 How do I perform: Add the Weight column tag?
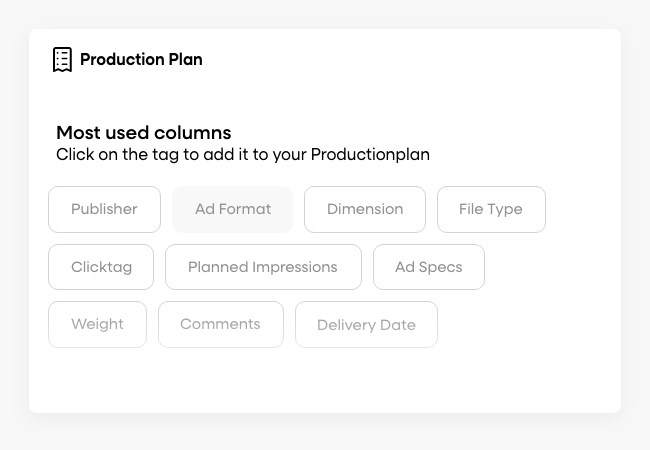point(97,324)
